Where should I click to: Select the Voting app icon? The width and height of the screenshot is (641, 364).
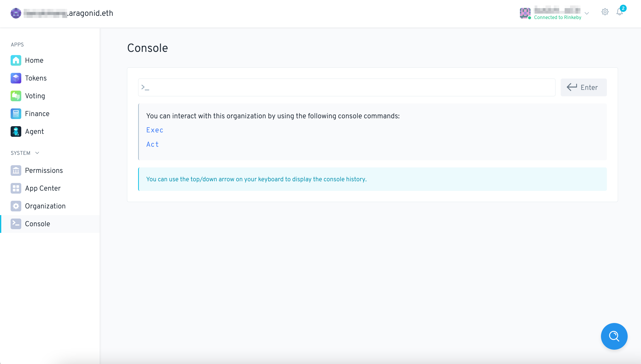[x=16, y=96]
